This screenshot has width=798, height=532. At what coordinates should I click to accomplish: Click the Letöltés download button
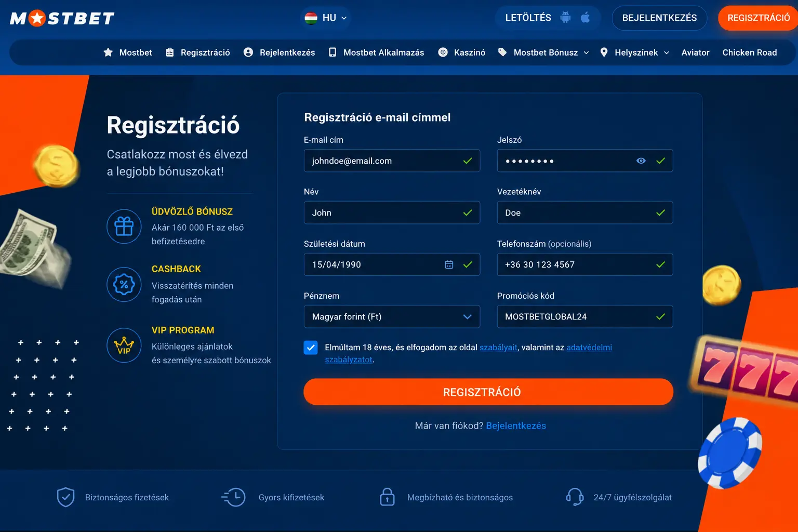click(x=548, y=18)
